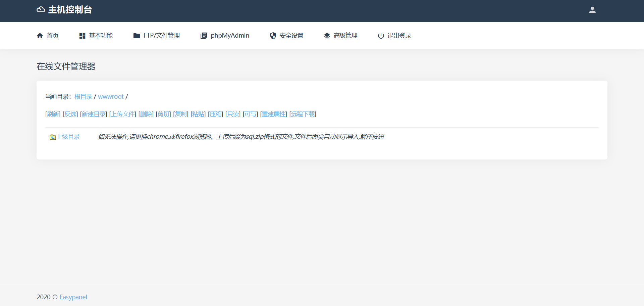Create a new folder via 新建目录
Viewport: 644px width, 306px height.
94,114
